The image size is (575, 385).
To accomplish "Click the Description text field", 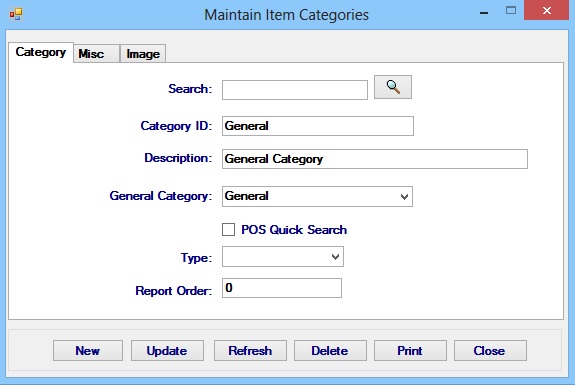I will click(x=375, y=159).
